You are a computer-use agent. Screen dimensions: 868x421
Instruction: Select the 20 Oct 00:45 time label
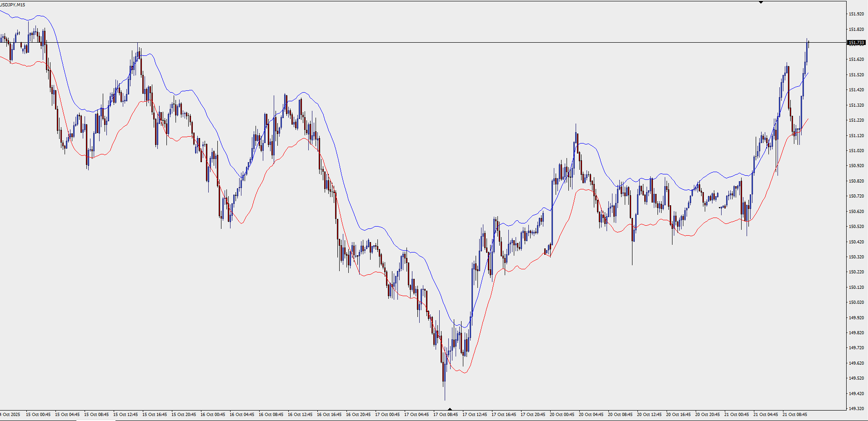click(x=562, y=415)
